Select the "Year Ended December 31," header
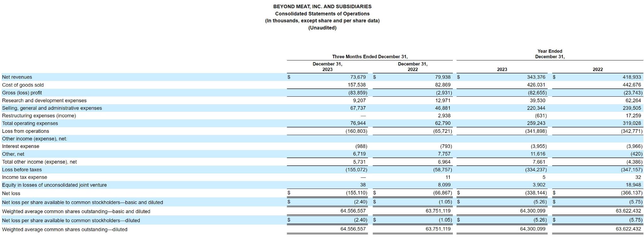 [x=550, y=54]
